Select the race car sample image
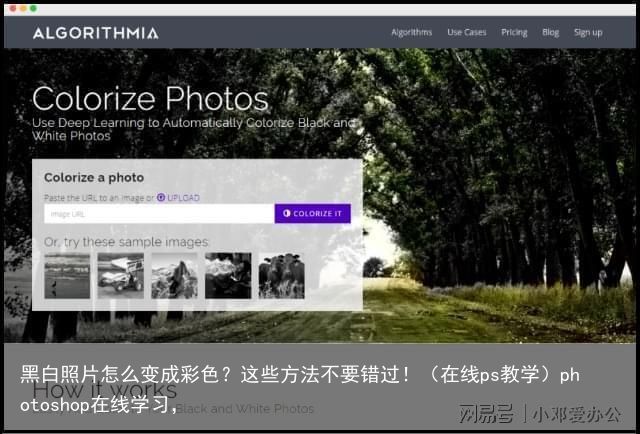Viewport: 640px width, 434px height. pyautogui.click(x=120, y=276)
